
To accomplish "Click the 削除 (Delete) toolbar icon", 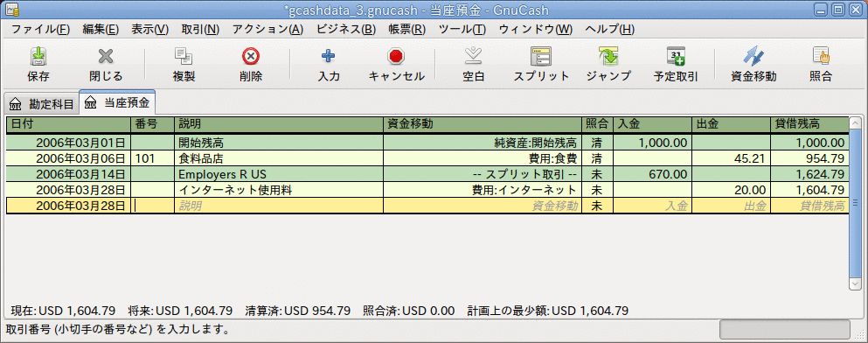I will [251, 56].
